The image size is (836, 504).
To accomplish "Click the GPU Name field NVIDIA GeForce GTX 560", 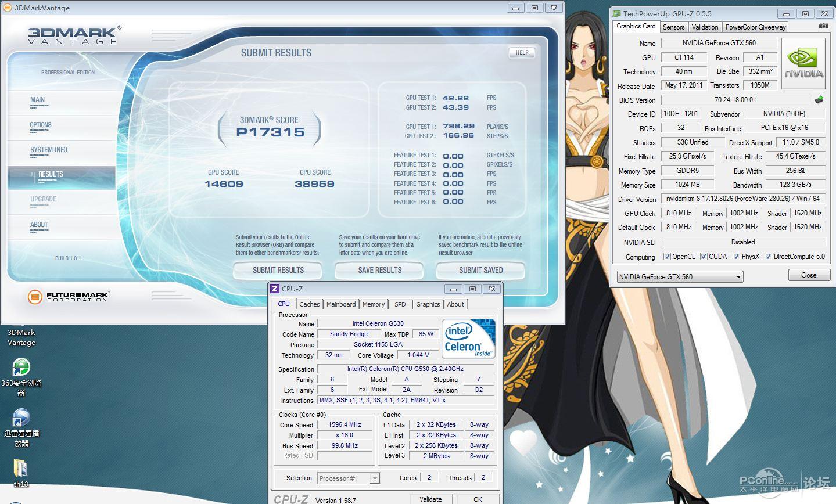I will pos(719,43).
